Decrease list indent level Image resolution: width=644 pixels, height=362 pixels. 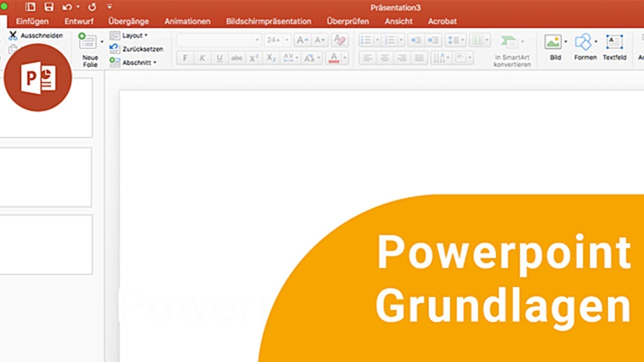416,40
